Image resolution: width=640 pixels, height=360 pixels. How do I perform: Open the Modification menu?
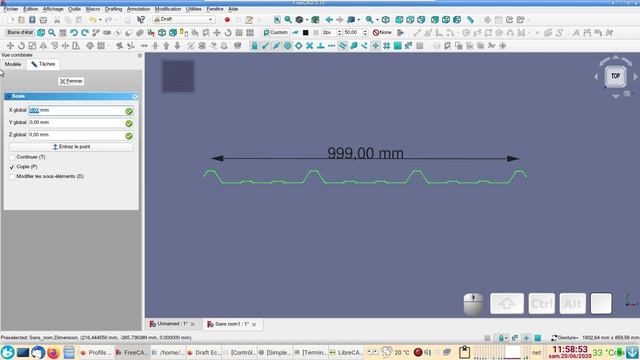click(x=167, y=9)
